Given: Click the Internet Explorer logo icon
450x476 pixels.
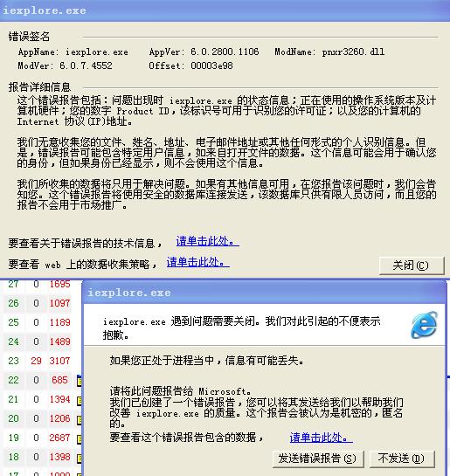Looking at the screenshot, I should [424, 325].
